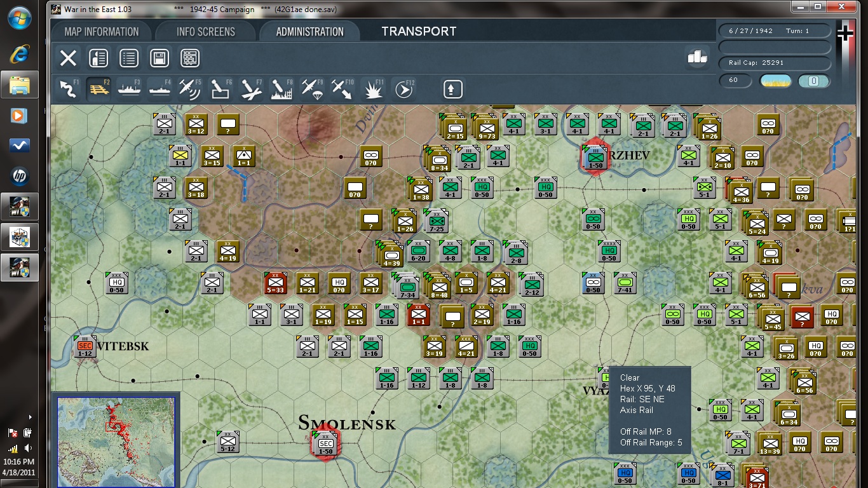Open the order of battle list icon
Screen dimensions: 868x488
(x=129, y=58)
